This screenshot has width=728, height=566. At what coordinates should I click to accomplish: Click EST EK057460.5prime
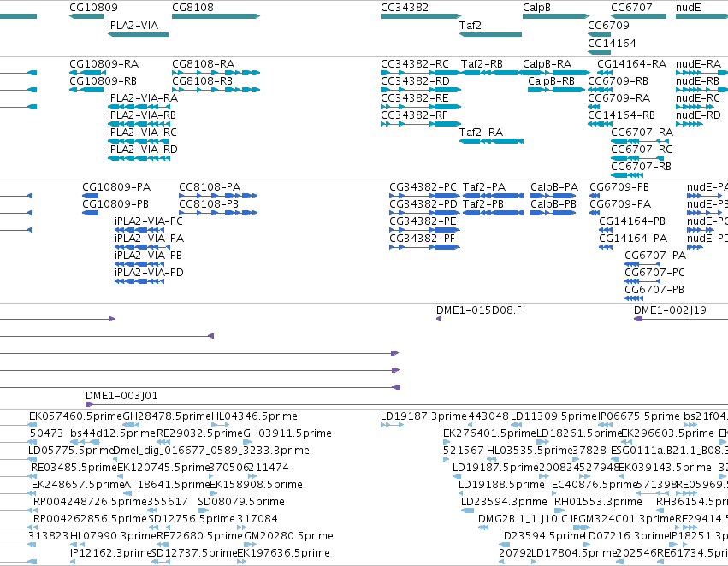click(75, 416)
